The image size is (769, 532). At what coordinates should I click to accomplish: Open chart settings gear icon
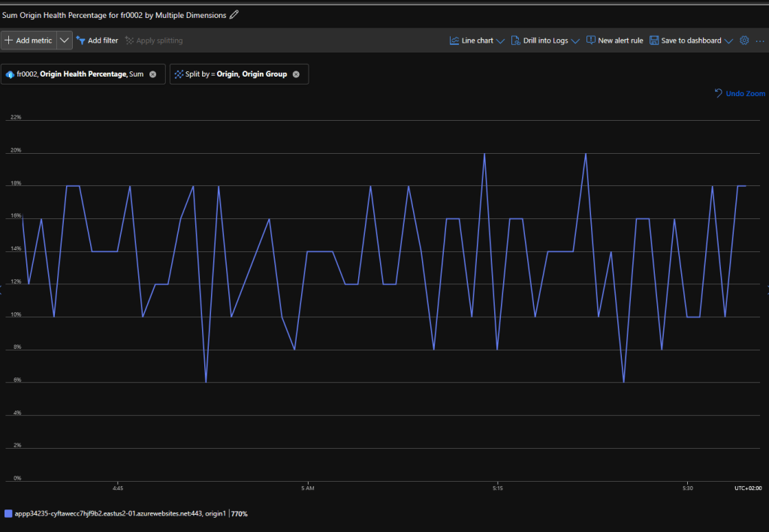click(744, 41)
